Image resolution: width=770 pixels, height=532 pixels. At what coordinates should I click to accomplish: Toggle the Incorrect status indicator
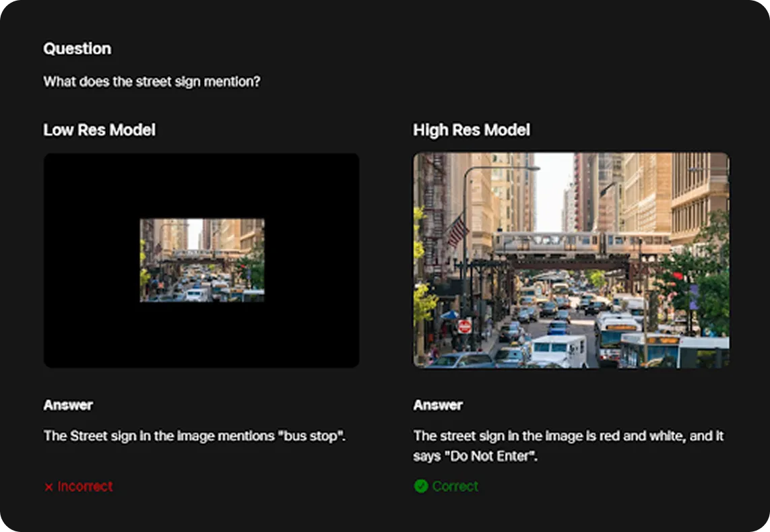click(77, 486)
